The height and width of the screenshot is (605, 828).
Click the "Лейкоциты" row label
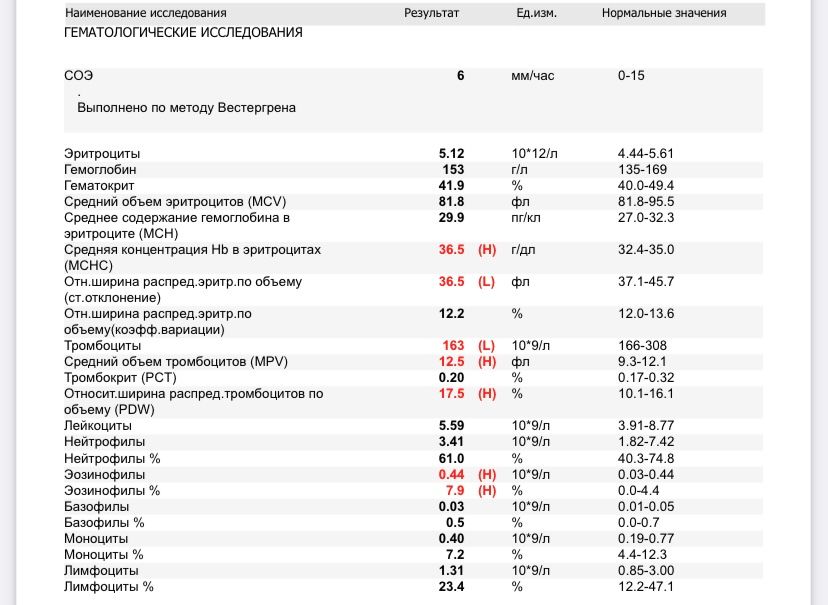[98, 426]
